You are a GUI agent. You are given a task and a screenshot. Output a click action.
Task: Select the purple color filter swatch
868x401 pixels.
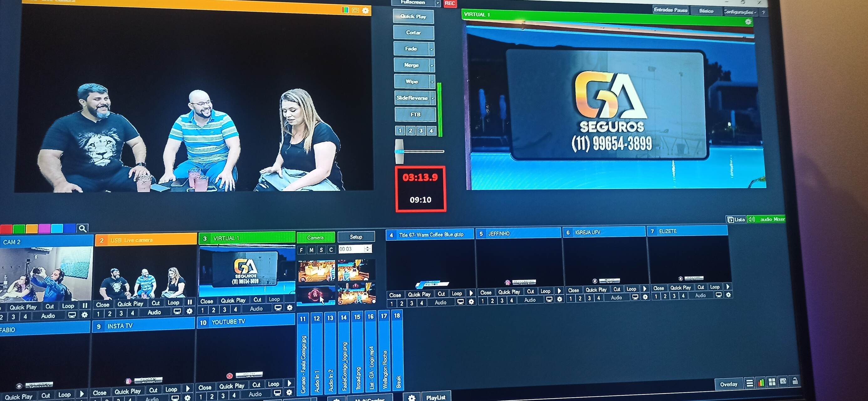click(x=44, y=228)
